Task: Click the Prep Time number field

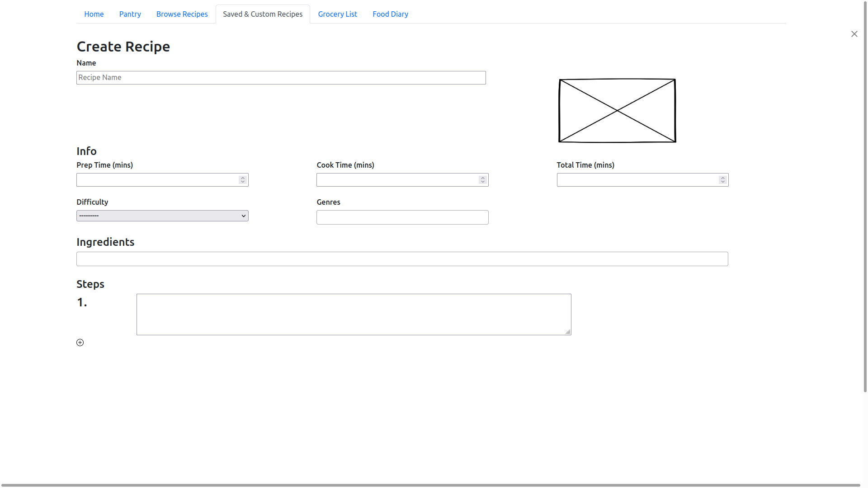Action: (157, 180)
